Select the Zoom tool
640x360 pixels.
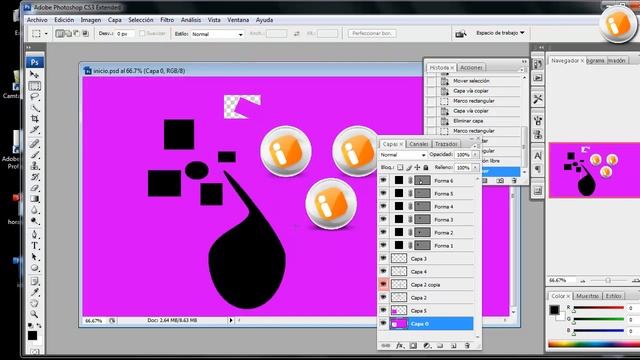(34, 314)
